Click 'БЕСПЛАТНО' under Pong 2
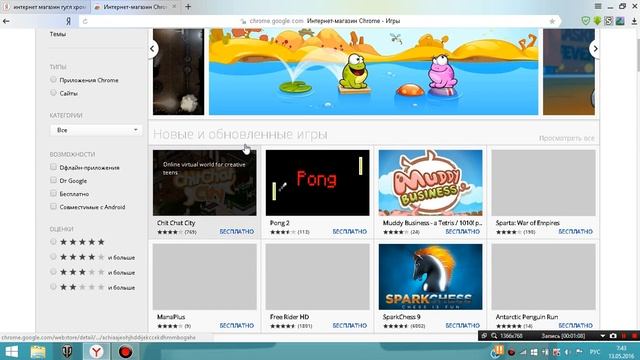This screenshot has height=360, width=640. [350, 231]
